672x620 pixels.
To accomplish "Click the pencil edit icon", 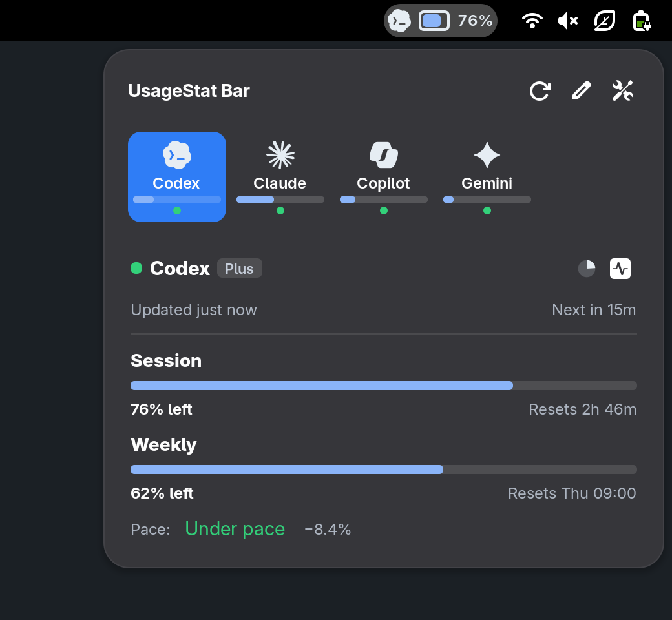I will pyautogui.click(x=581, y=91).
